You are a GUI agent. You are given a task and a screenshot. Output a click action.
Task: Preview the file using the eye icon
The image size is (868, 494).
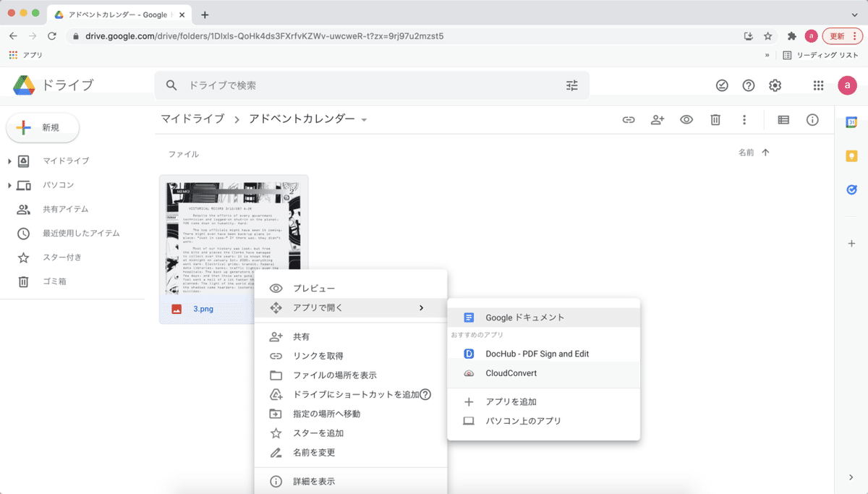[686, 119]
